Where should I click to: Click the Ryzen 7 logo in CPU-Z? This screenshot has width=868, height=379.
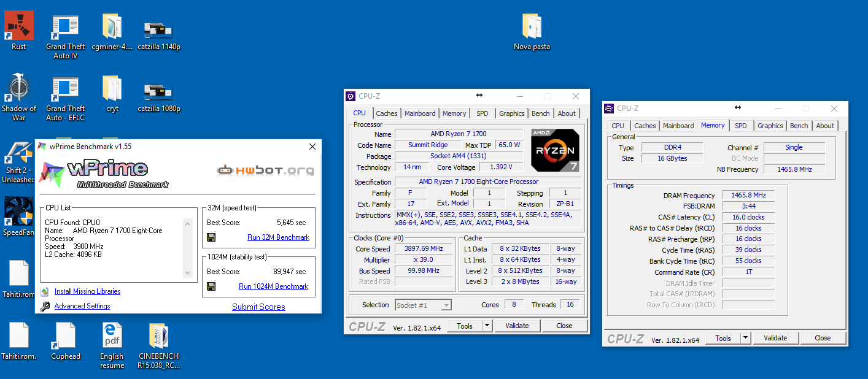[x=555, y=150]
